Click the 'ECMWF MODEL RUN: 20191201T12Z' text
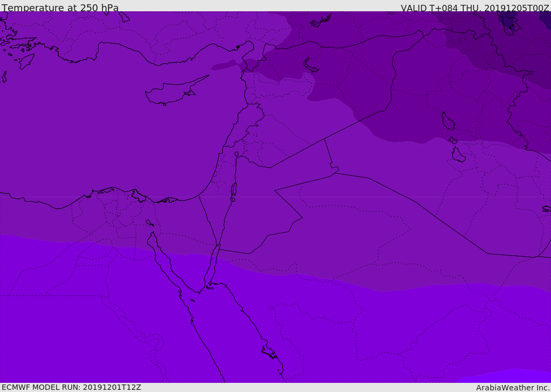This screenshot has height=392, width=551. coord(72,388)
